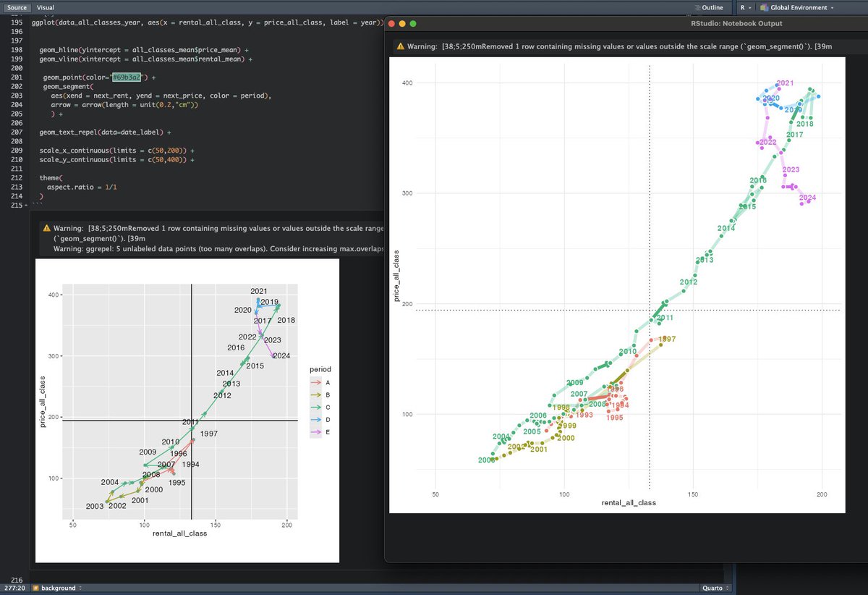The image size is (868, 595).
Task: Click the geom_vline code line
Action: (x=145, y=58)
